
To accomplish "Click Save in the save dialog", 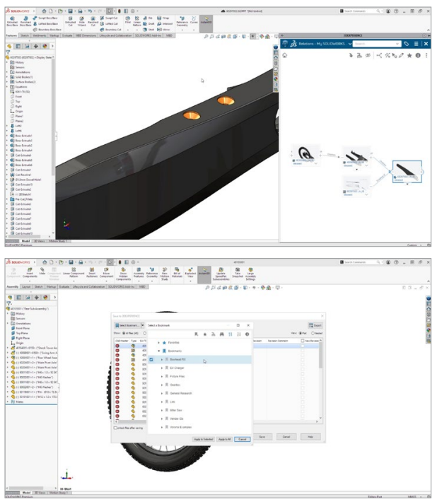I will point(262,436).
